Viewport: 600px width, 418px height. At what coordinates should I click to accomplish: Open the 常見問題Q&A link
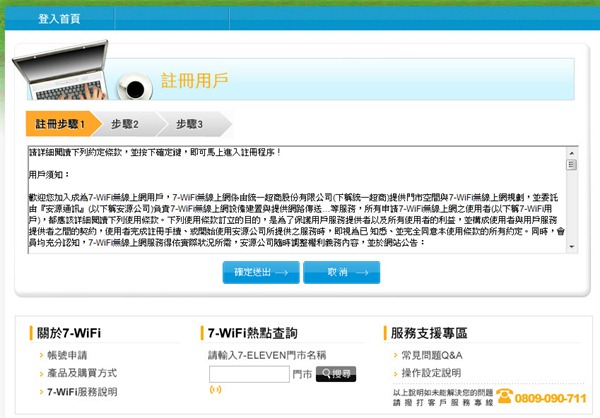(x=432, y=355)
